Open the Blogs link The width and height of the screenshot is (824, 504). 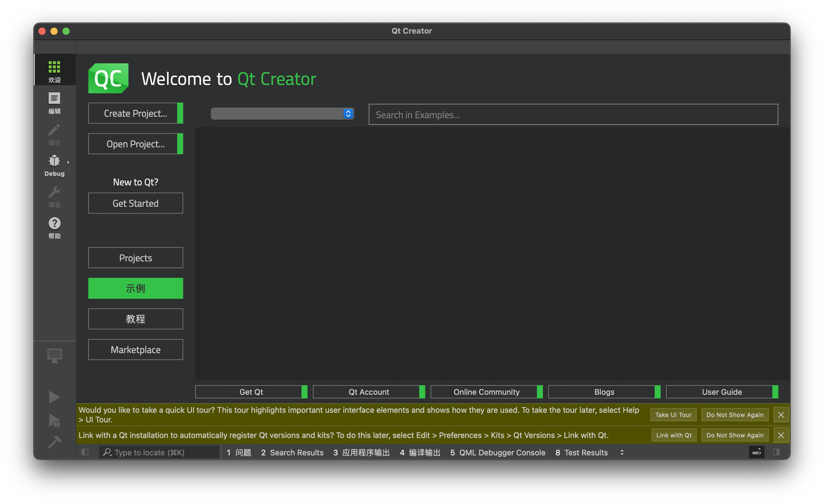point(604,392)
